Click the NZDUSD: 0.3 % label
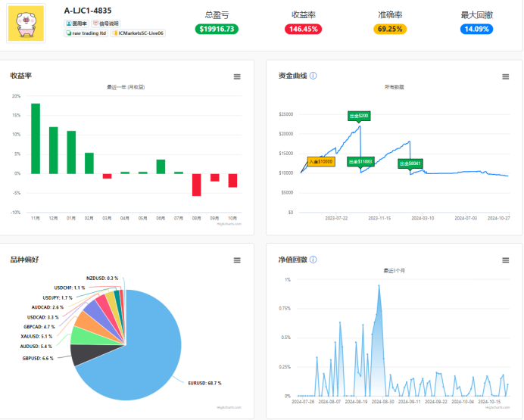The width and height of the screenshot is (524, 420). pos(102,278)
